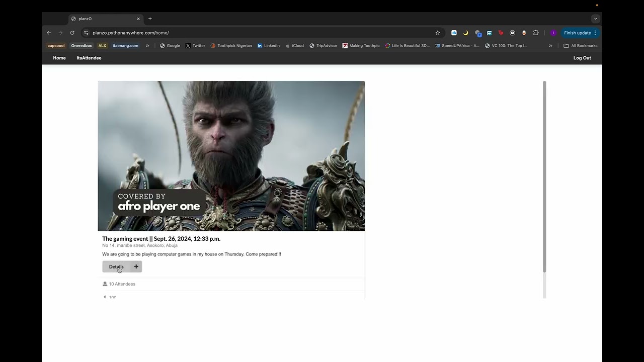Open the purple profile avatar
The height and width of the screenshot is (362, 644).
click(553, 33)
